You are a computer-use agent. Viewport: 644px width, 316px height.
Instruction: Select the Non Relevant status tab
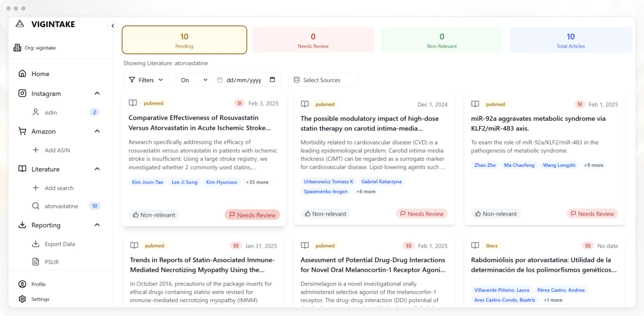point(442,40)
